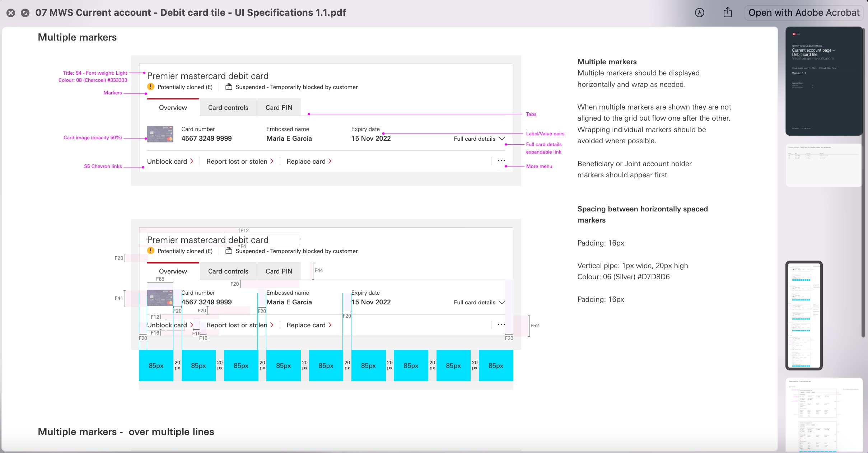The width and height of the screenshot is (868, 453).
Task: Select the Card controls tab in spacing-grid mockup
Action: [228, 271]
